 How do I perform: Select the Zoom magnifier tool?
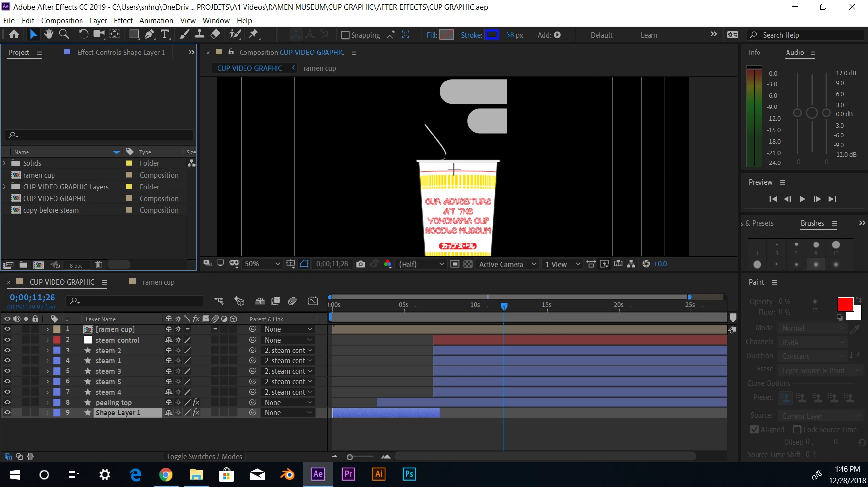click(64, 34)
